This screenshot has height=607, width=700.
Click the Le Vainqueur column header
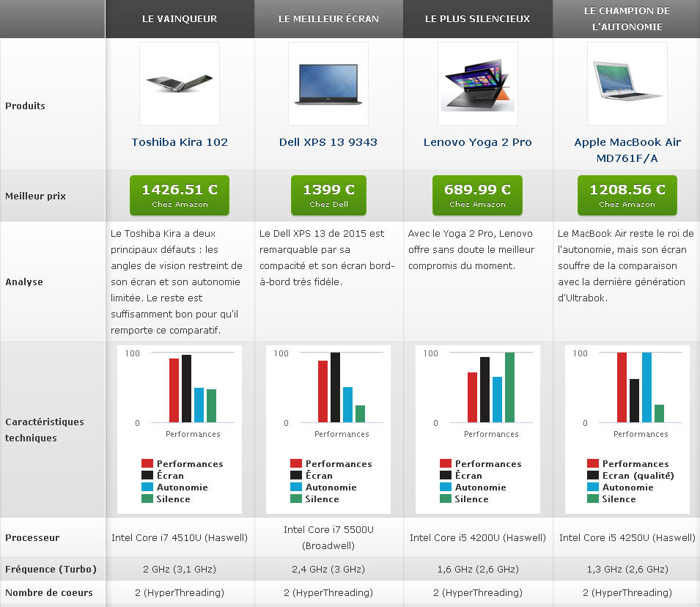tap(180, 19)
